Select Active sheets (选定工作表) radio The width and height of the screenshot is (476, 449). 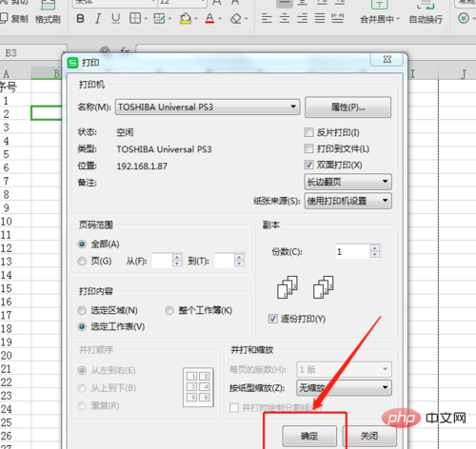tap(82, 326)
